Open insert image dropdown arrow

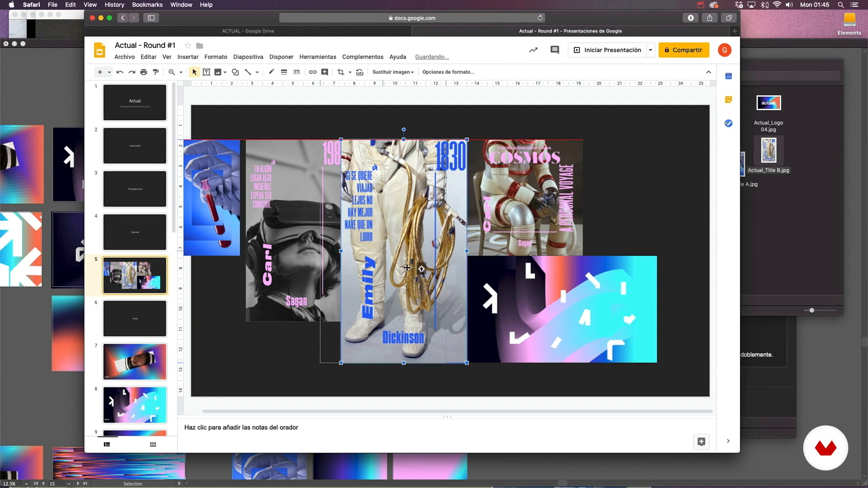225,72
